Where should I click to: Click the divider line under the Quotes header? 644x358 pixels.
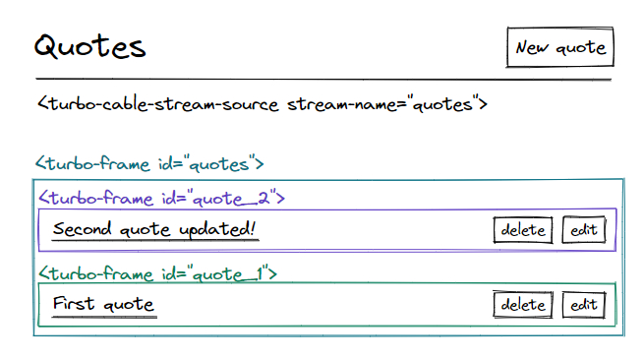[323, 79]
